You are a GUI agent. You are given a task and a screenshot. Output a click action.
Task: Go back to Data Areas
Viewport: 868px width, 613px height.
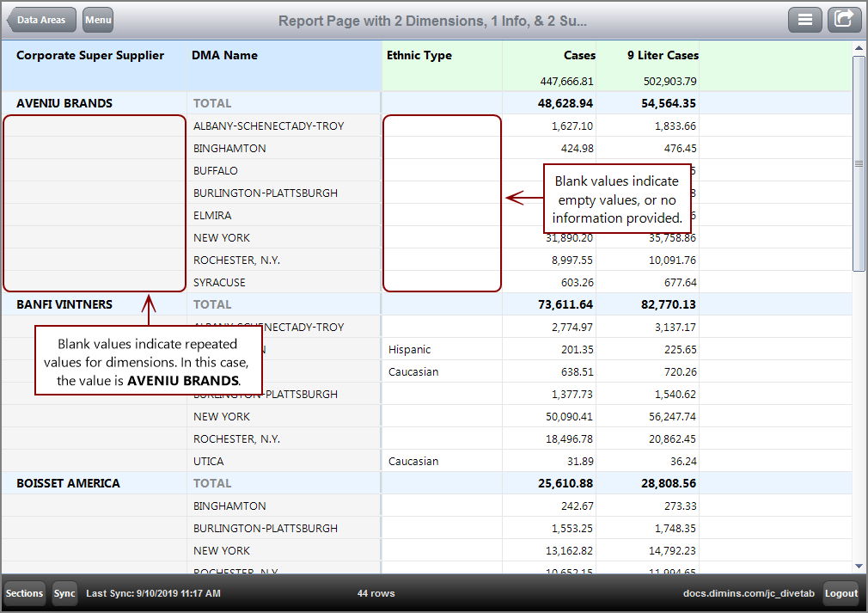pos(41,20)
